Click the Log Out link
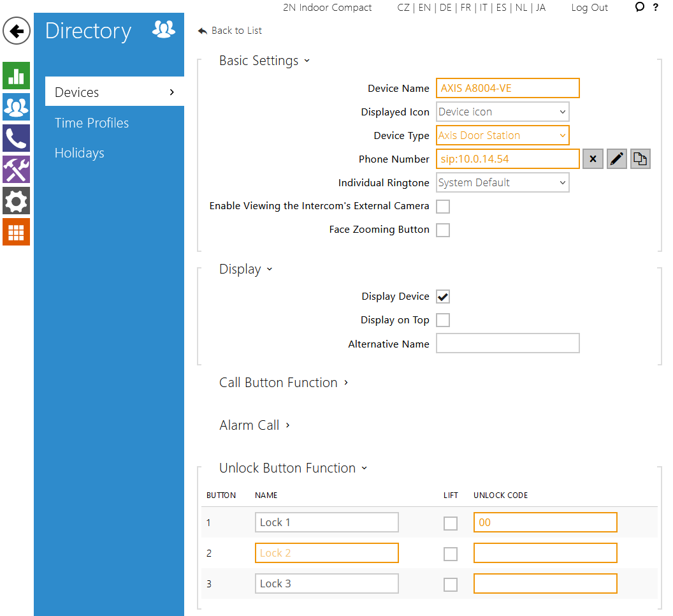673x616 pixels. click(590, 7)
